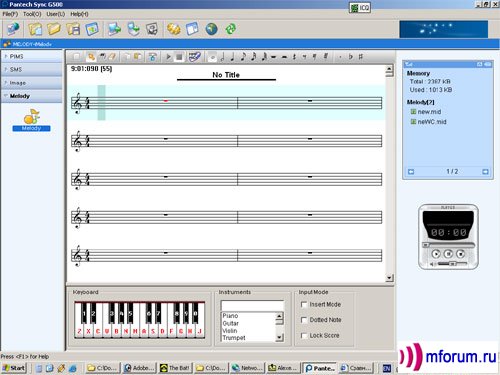Collapse the Melody sidebar section
Viewport: 500px width, 375px height.
(32, 96)
